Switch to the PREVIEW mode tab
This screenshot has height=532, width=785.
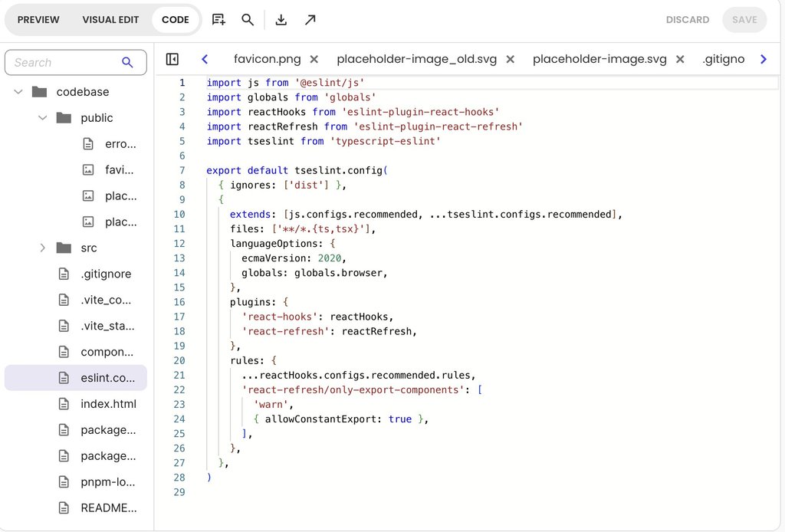click(x=38, y=19)
